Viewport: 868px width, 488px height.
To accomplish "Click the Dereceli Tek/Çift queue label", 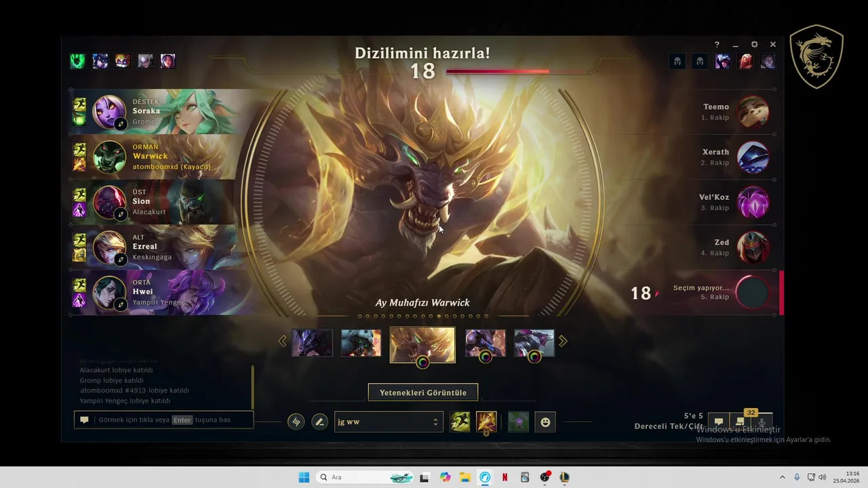I will 669,426.
